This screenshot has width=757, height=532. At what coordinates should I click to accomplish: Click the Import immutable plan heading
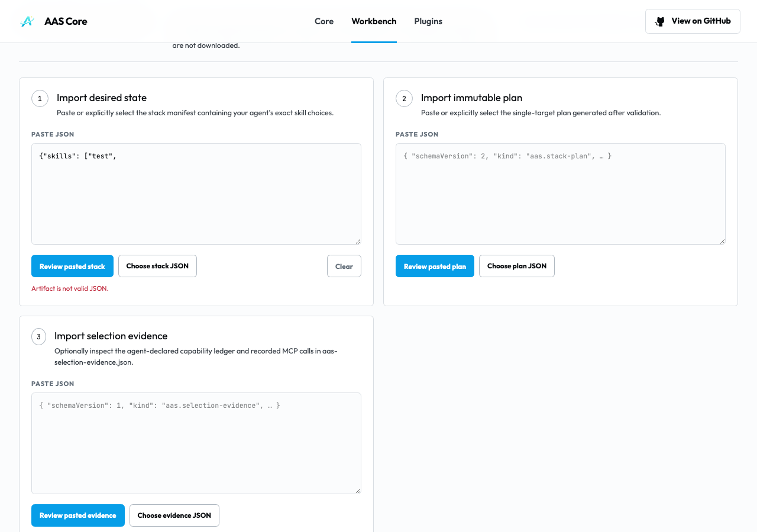(x=471, y=98)
